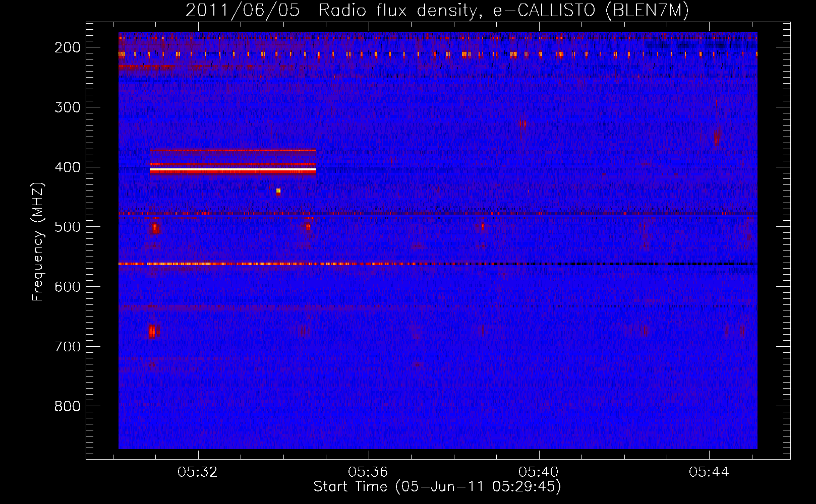The image size is (816, 504).
Task: Click the 300 frequency tick label
Action: (67, 107)
